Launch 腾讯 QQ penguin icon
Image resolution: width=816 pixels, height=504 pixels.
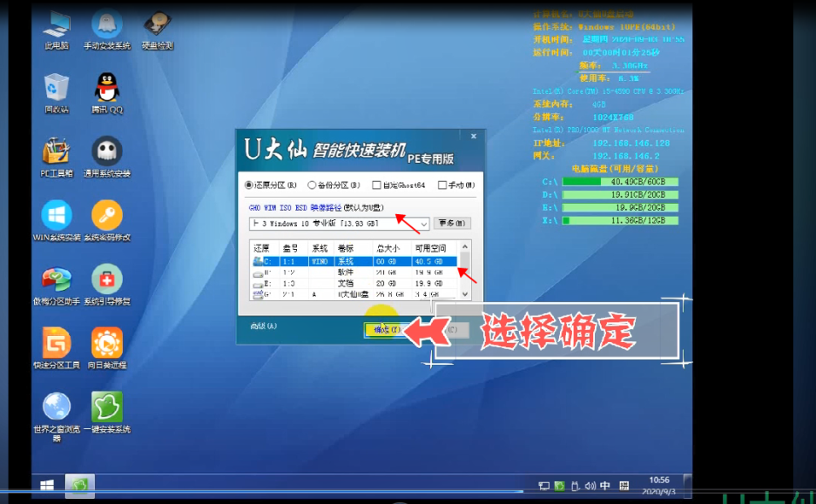pyautogui.click(x=107, y=94)
